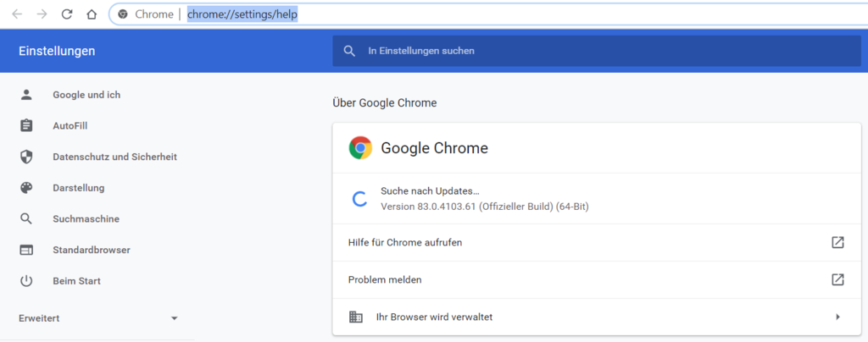868x342 pixels.
Task: Click the shield icon for Datenschutz
Action: (26, 157)
